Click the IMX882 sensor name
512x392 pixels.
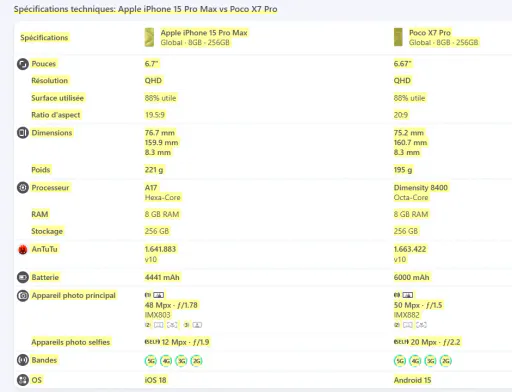click(x=407, y=315)
